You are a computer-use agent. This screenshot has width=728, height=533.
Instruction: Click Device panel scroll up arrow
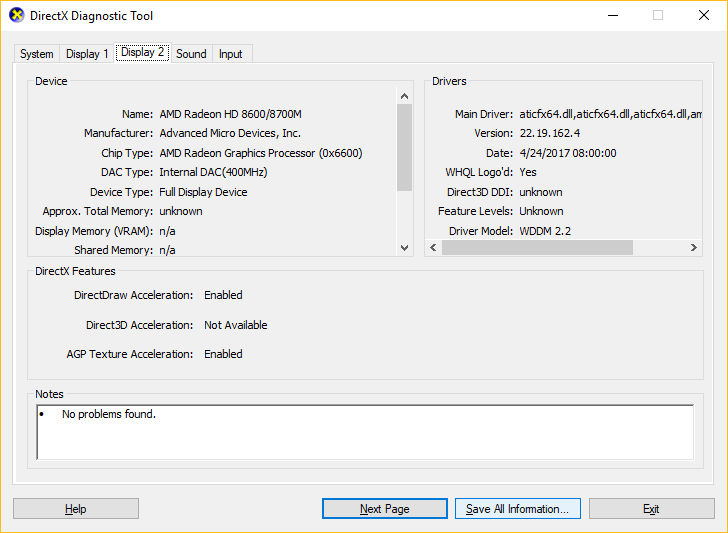(404, 96)
